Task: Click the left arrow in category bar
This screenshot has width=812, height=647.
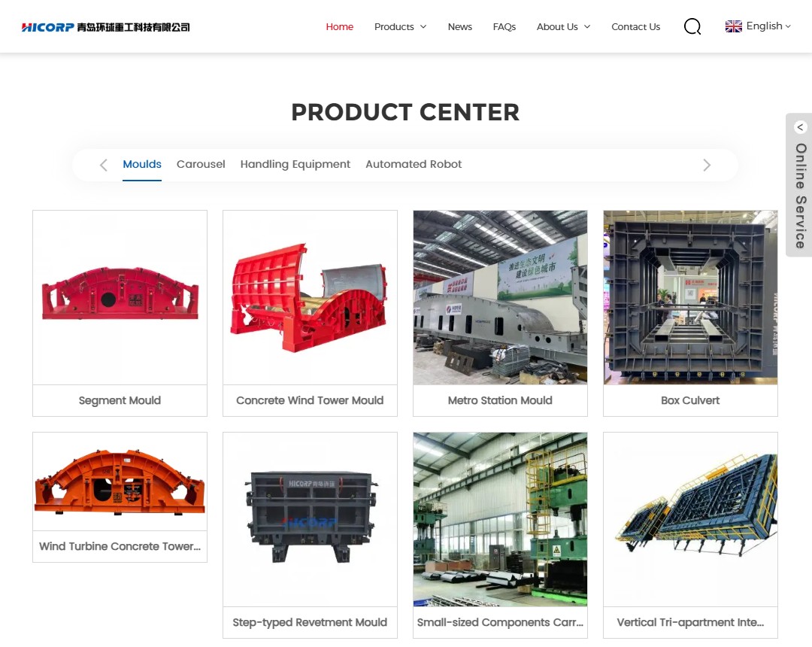Action: tap(104, 165)
